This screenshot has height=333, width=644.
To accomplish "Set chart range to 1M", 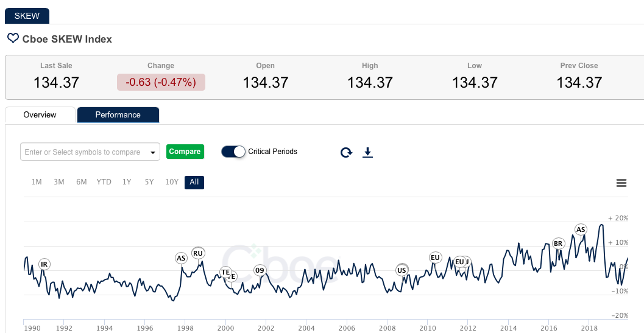I will 37,182.
